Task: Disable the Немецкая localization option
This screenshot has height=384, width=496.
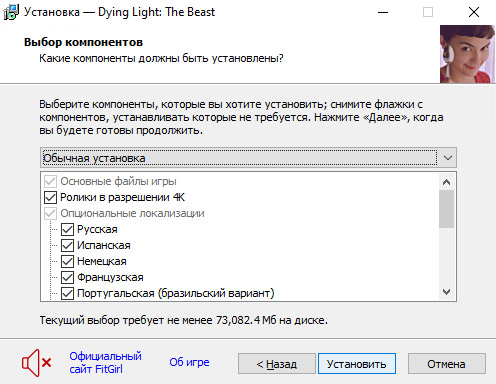Action: pos(67,261)
